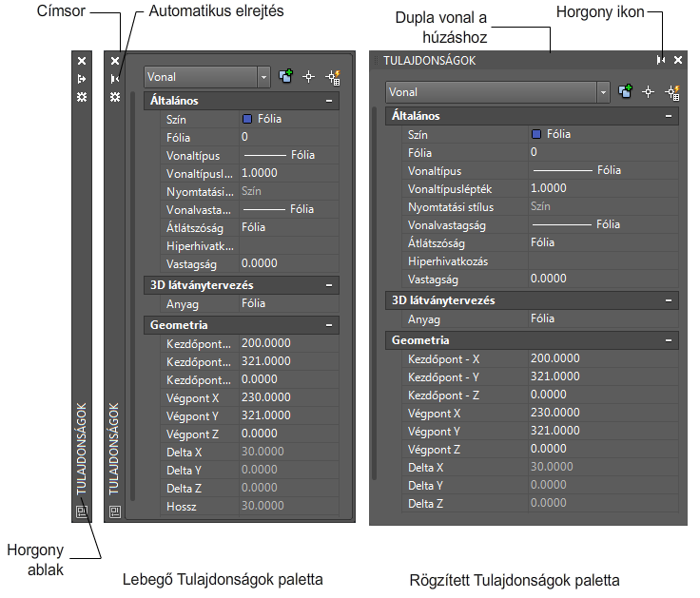Click the floating palette vertical scrollbar
The height and width of the screenshot is (598, 700).
pyautogui.click(x=132, y=297)
